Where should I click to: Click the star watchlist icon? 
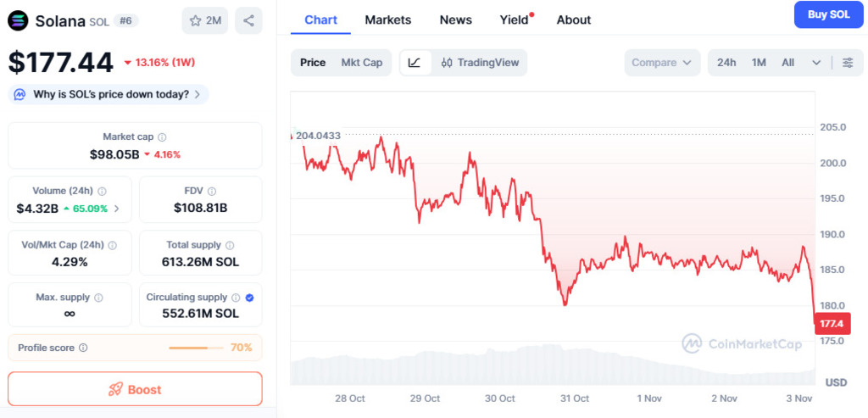pos(196,20)
